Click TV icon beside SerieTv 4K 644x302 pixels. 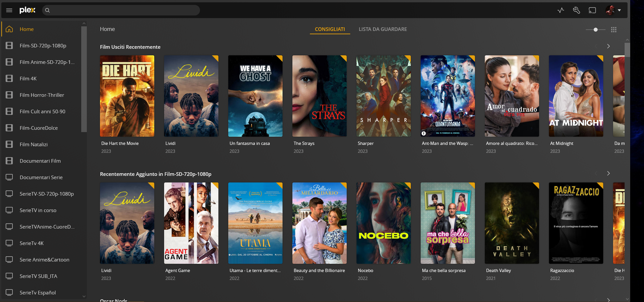point(9,243)
